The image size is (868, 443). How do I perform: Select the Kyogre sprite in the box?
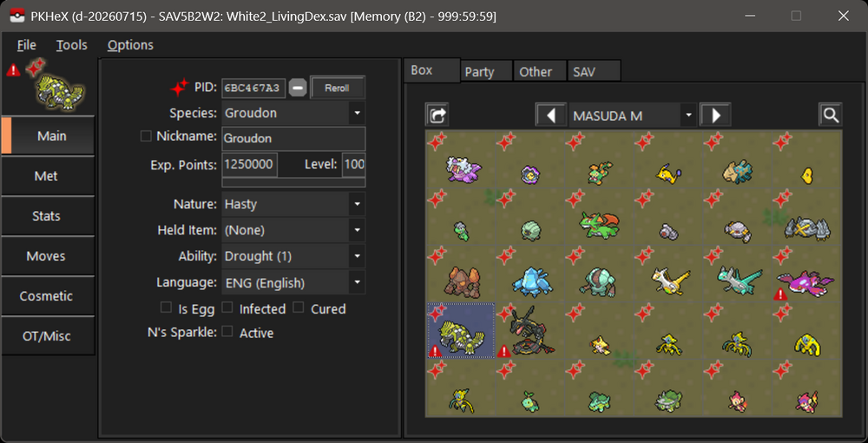(806, 274)
